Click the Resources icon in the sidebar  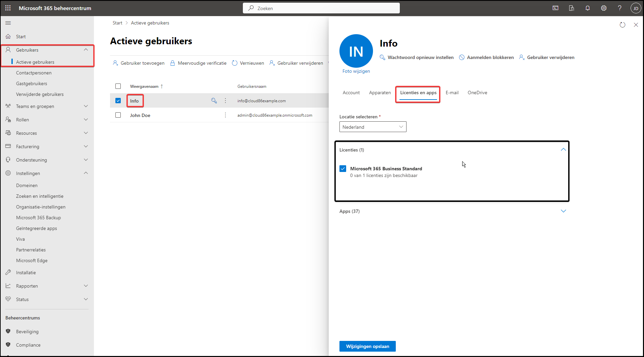click(8, 133)
